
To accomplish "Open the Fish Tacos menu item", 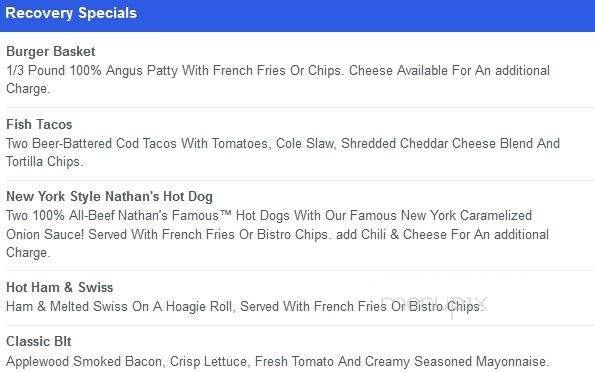I will click(39, 125).
